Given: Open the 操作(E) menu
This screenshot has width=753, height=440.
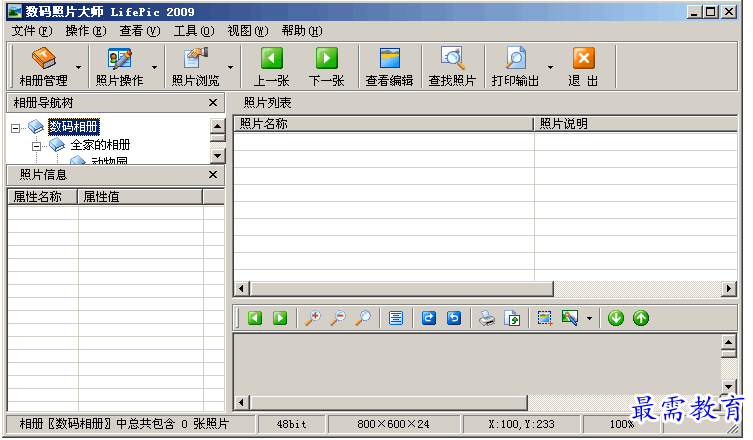Looking at the screenshot, I should pyautogui.click(x=86, y=31).
